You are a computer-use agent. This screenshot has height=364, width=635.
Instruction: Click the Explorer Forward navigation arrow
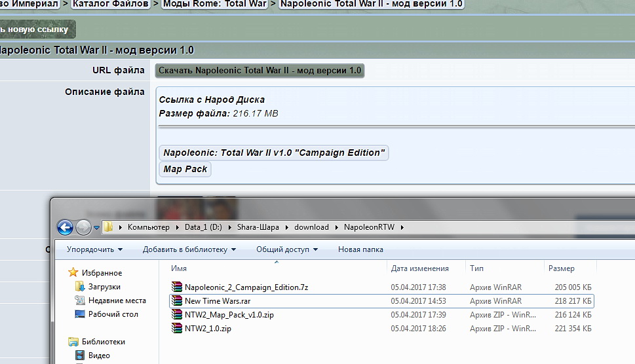pos(83,227)
